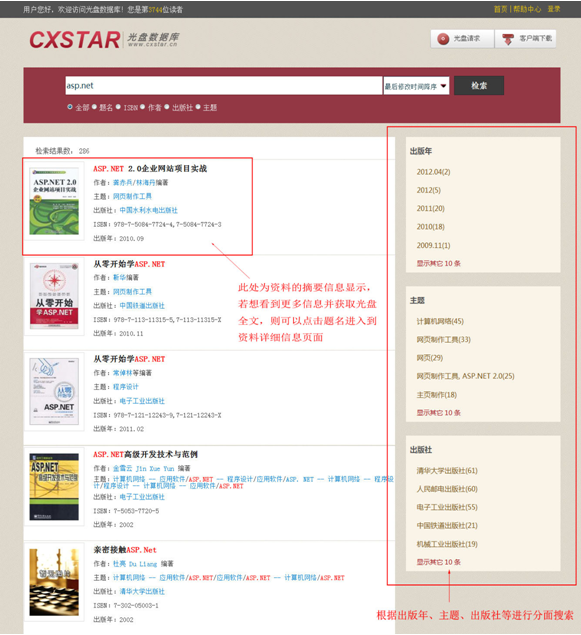This screenshot has width=581, height=635.
Task: Click the asp.net search input field
Action: (223, 86)
